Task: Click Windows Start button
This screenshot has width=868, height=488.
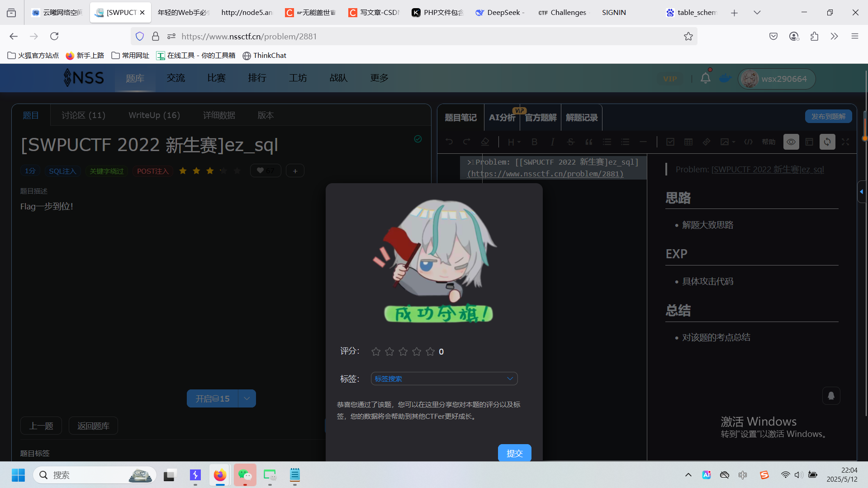Action: click(x=18, y=475)
